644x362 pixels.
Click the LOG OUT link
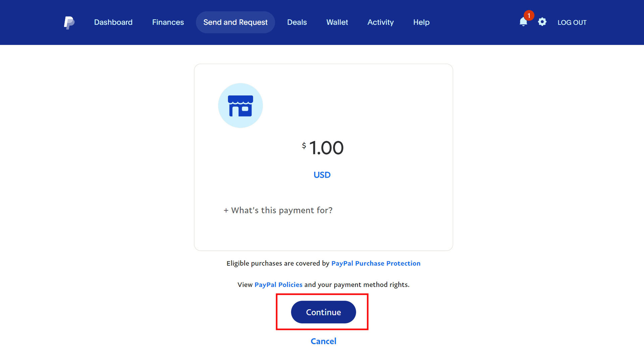(x=572, y=22)
